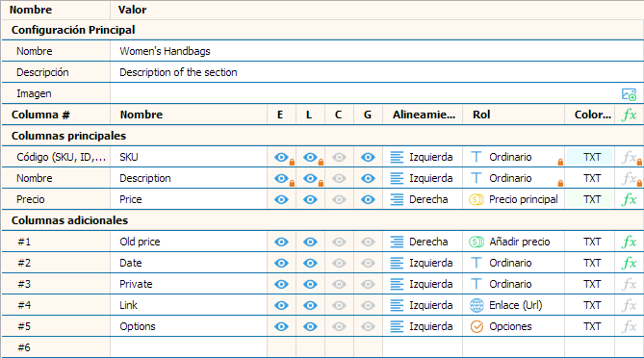
Task: Click the checkmark icon for Opciones role
Action: click(x=477, y=326)
